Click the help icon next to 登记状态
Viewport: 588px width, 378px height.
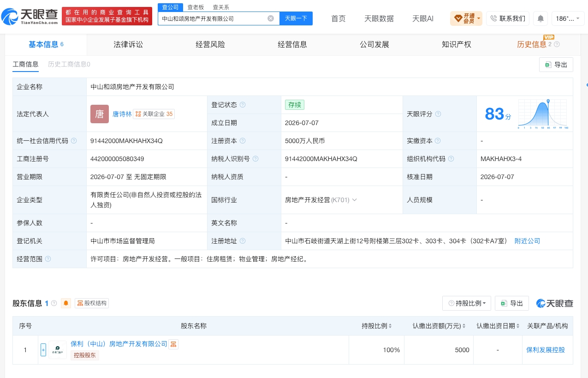tap(243, 105)
